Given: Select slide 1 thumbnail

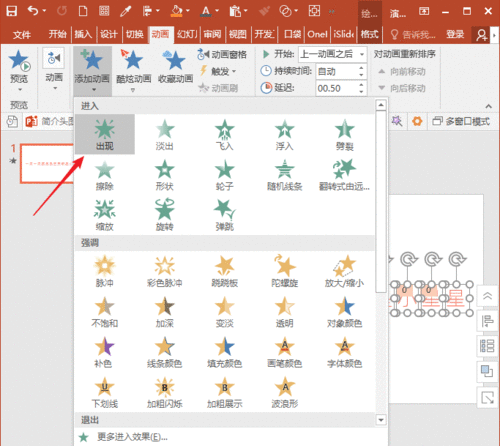Looking at the screenshot, I should (x=47, y=164).
